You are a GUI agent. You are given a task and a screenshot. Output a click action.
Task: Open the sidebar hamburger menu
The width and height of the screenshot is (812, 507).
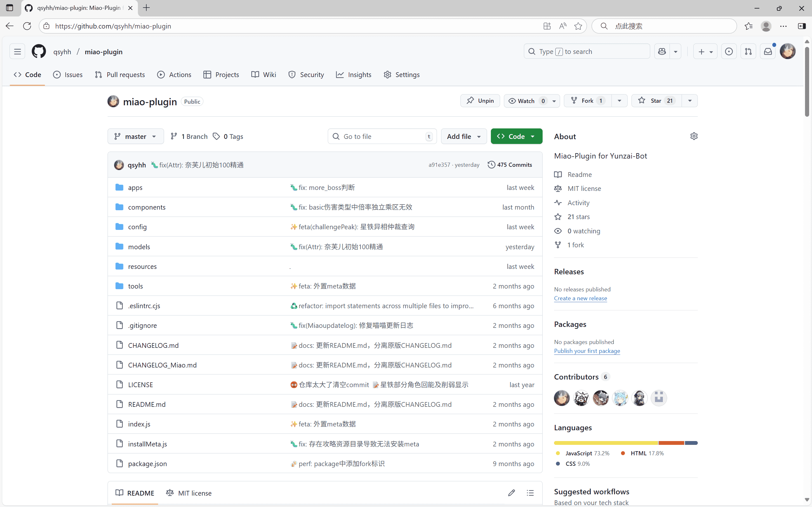pos(17,51)
